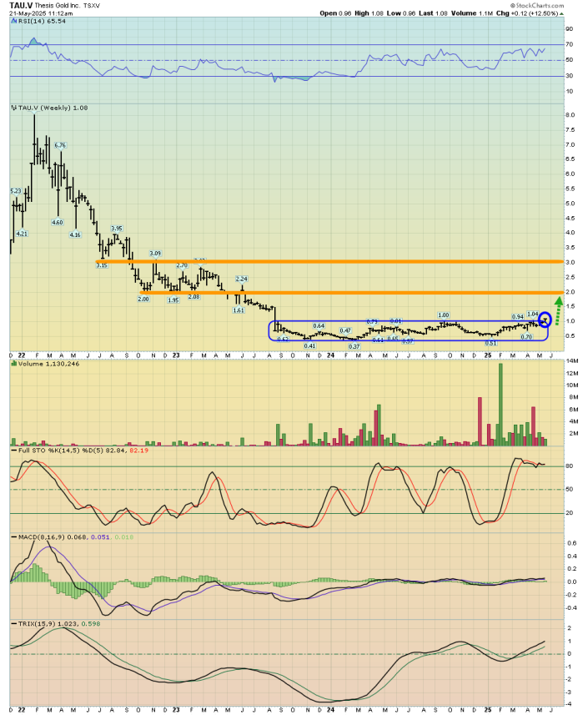The height and width of the screenshot is (715, 588).
Task: Click the 1.04 high price annotation
Action: [x=532, y=315]
